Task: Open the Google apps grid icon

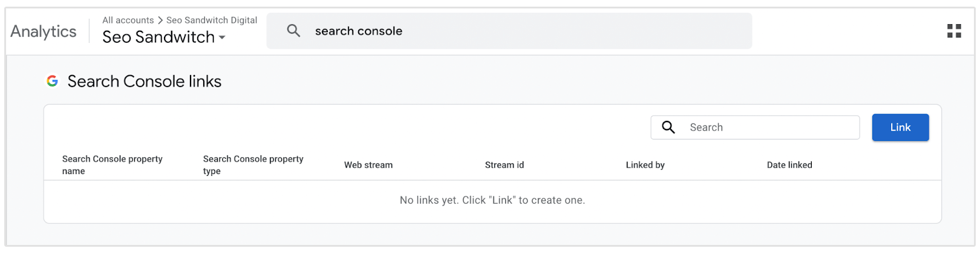Action: pyautogui.click(x=954, y=31)
